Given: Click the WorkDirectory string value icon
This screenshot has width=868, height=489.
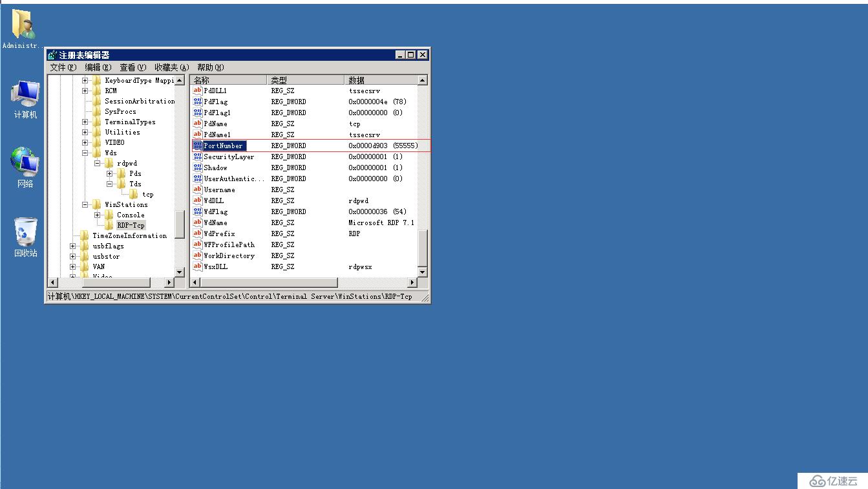Looking at the screenshot, I should click(198, 255).
